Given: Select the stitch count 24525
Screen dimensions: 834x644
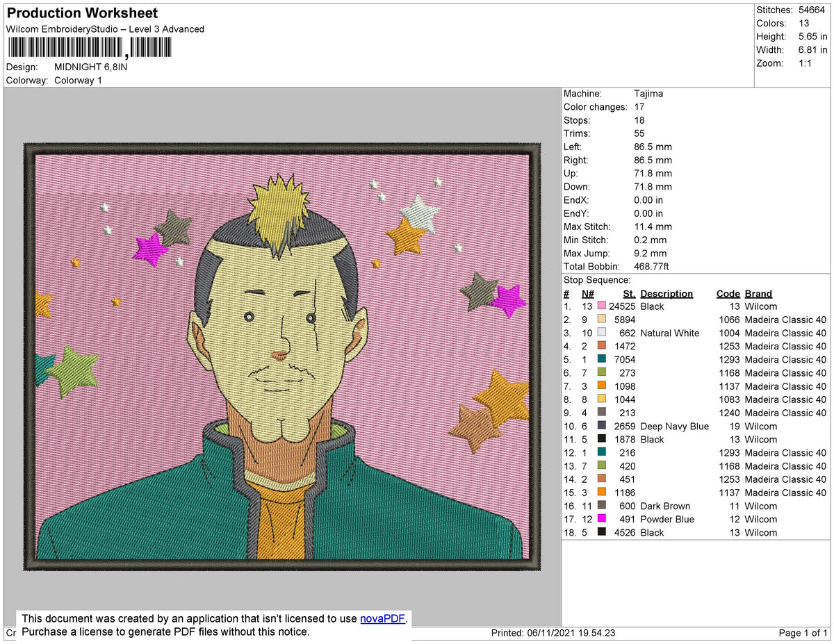Looking at the screenshot, I should coord(623,306).
